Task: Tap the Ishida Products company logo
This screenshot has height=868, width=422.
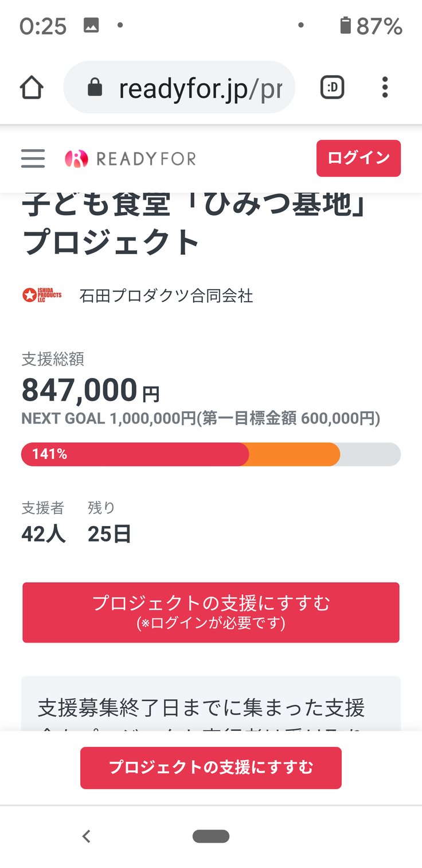Action: coord(42,295)
